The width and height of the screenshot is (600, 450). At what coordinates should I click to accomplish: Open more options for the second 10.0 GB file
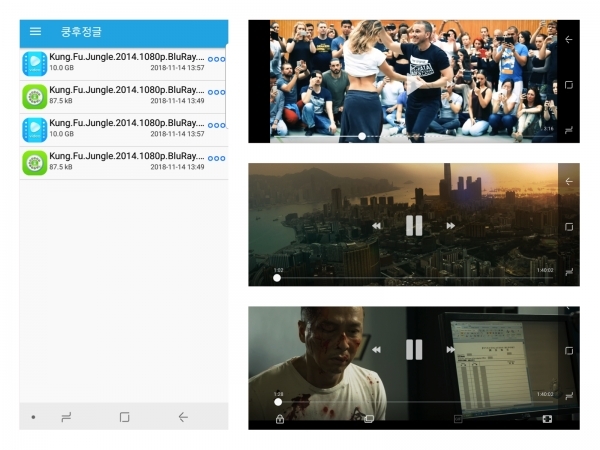tap(216, 125)
